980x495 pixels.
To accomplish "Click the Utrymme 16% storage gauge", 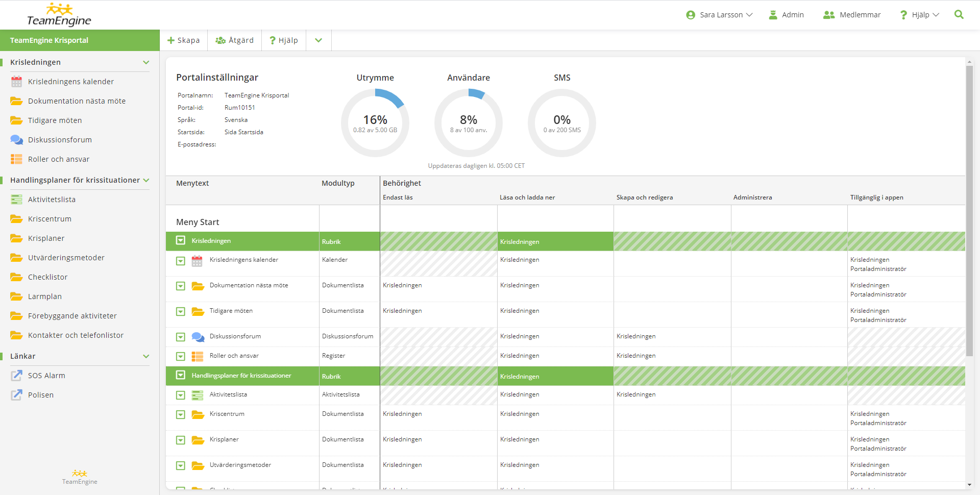I will pyautogui.click(x=375, y=123).
